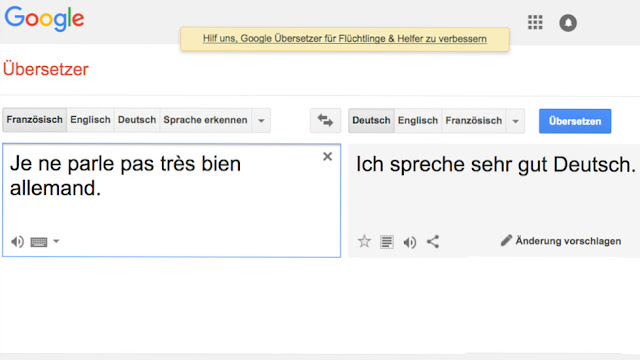
Task: Open the virtual keyboard icon
Action: (x=39, y=242)
